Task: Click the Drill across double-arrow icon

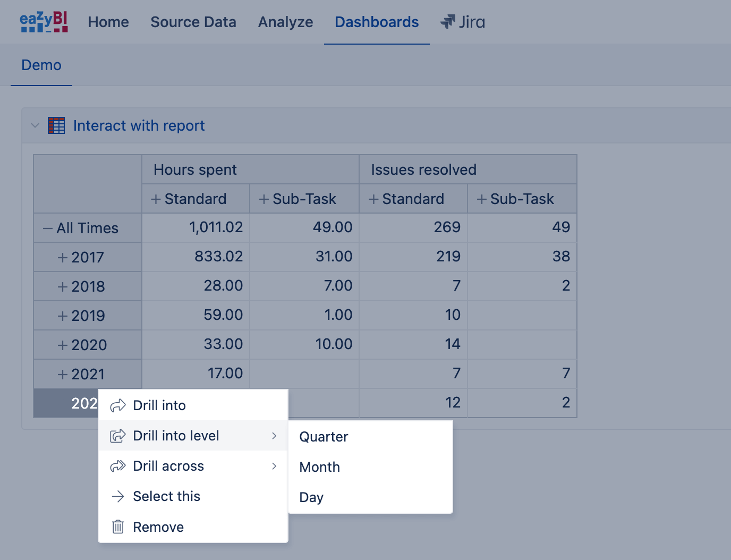Action: [x=118, y=466]
